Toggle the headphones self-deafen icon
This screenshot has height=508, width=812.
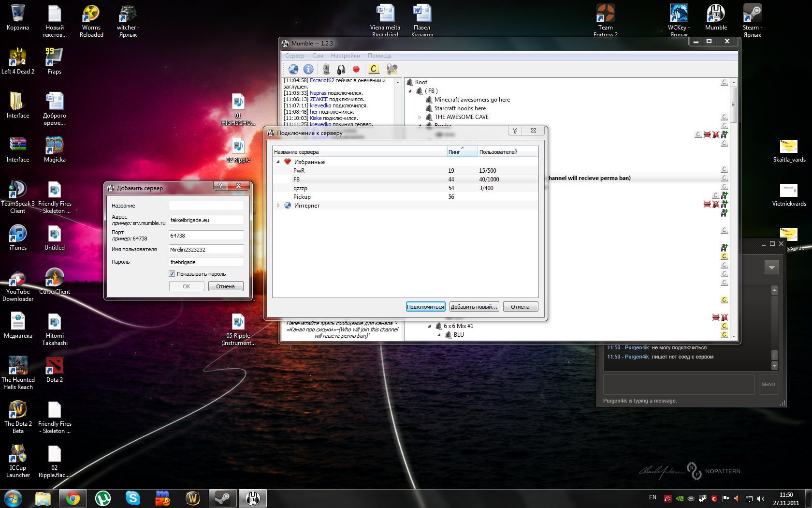(x=341, y=69)
